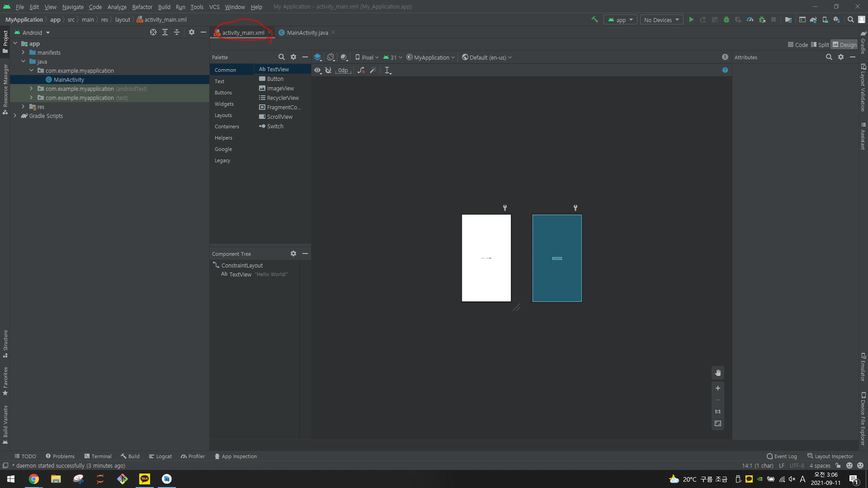The height and width of the screenshot is (488, 868).
Task: Open the Profile app gauge icon
Action: click(750, 19)
